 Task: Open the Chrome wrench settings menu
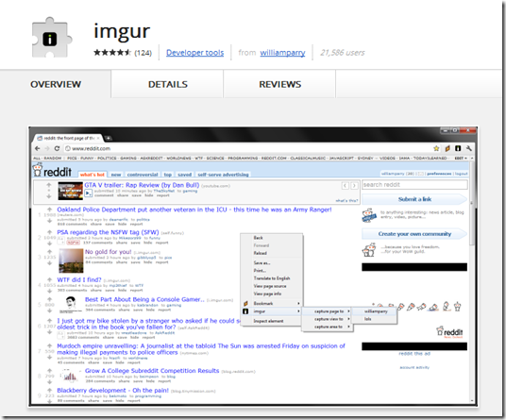[469, 148]
